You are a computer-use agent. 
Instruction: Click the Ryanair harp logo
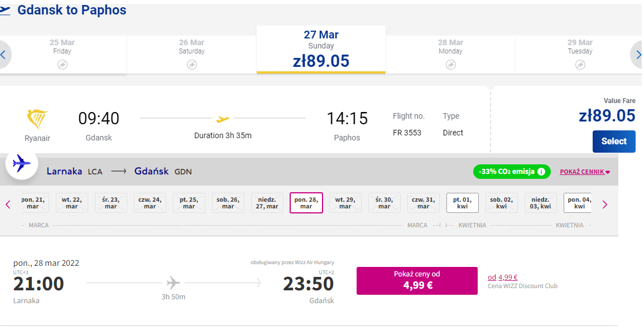[37, 120]
